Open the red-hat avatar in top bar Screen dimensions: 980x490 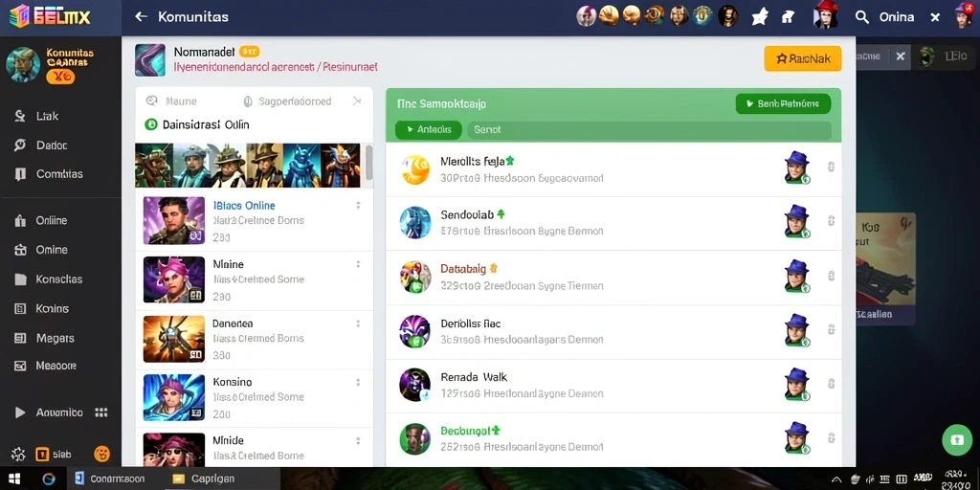[825, 15]
